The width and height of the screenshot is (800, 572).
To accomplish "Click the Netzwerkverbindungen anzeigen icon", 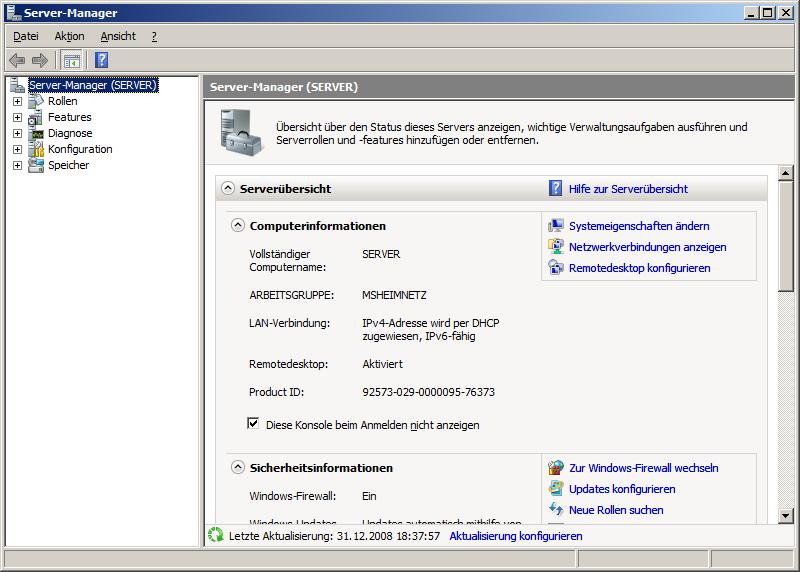I will coord(556,246).
